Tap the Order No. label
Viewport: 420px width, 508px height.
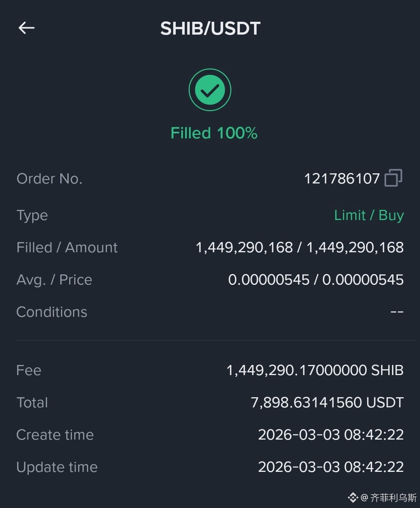pyautogui.click(x=49, y=179)
